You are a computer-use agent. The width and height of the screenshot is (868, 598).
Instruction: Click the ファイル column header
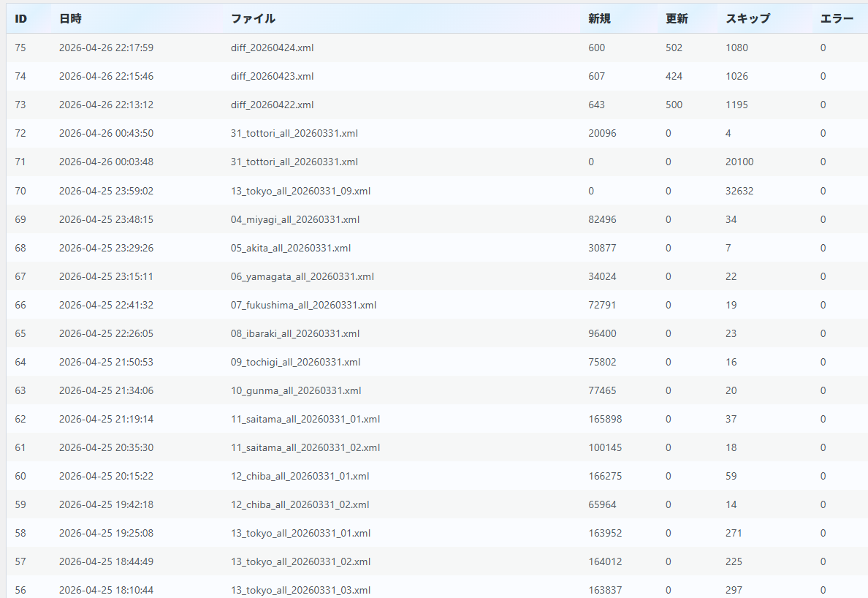253,19
